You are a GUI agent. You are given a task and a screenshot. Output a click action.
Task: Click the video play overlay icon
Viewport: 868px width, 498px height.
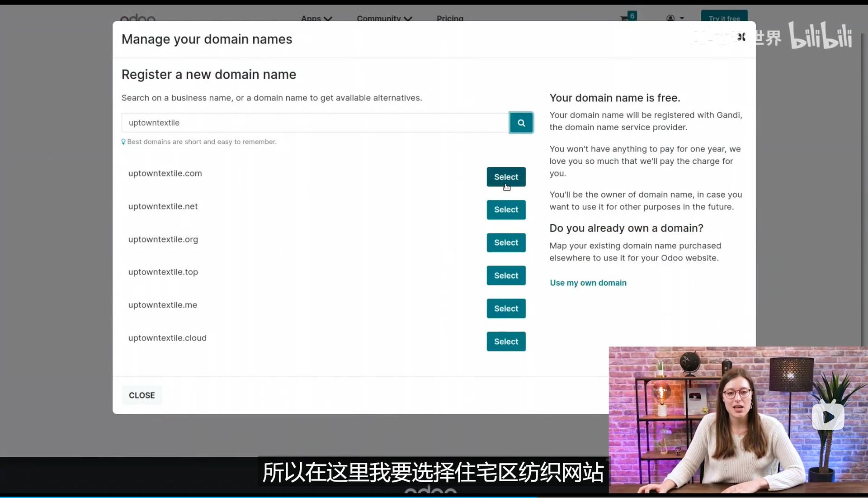828,417
